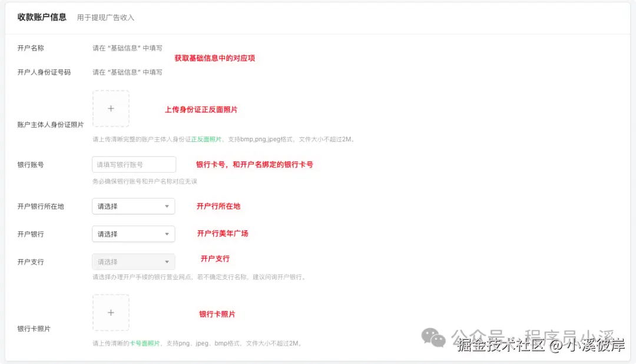Click the dashed upload box under 账户主体人身份证照片
The height and width of the screenshot is (364, 636).
coord(111,108)
